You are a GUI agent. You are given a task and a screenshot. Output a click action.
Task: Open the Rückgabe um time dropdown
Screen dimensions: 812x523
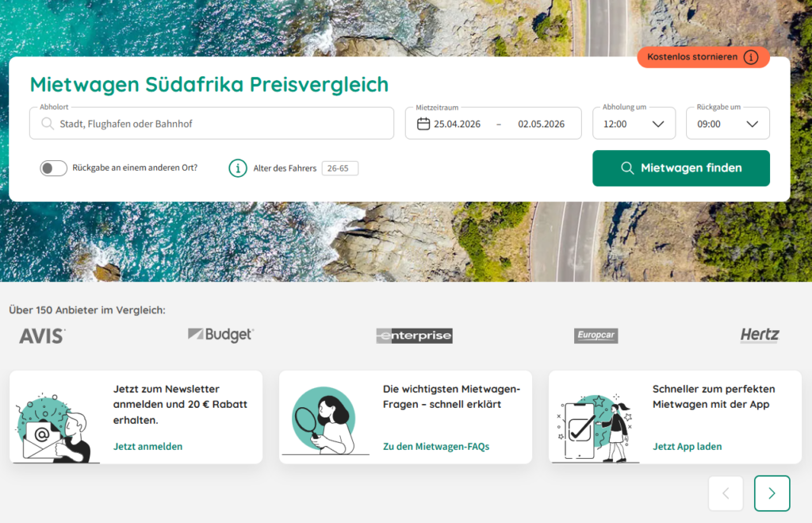coord(728,123)
